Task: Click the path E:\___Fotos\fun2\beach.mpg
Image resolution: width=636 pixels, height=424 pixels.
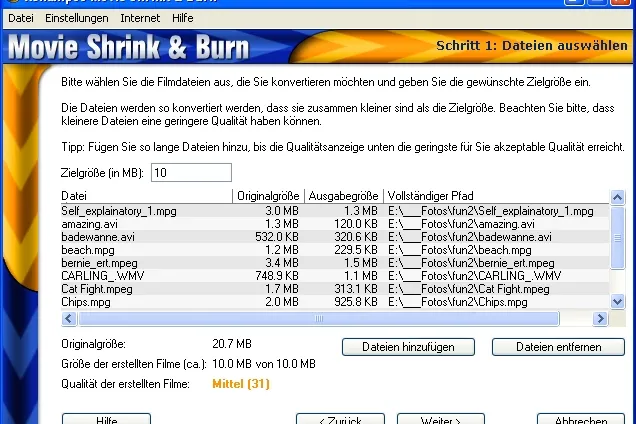Action: click(460, 250)
